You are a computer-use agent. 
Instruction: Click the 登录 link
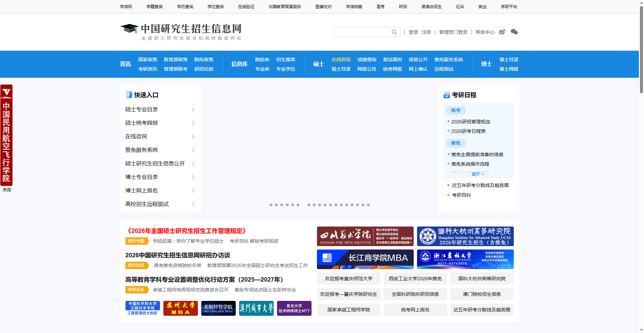click(x=413, y=32)
